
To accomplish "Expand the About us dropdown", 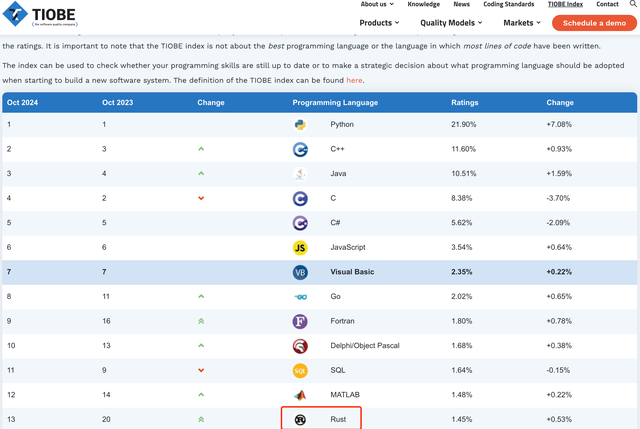I will (x=377, y=4).
